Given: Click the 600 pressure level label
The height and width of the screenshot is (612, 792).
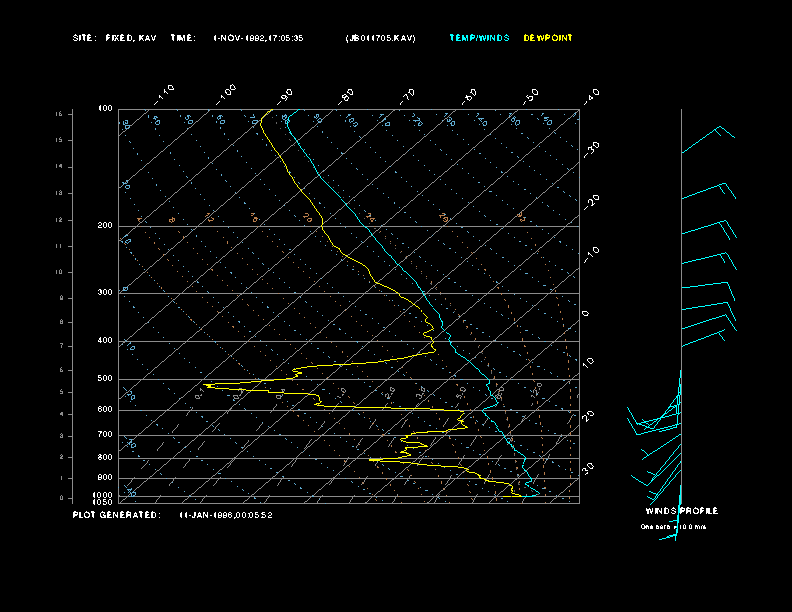Looking at the screenshot, I should tap(105, 410).
